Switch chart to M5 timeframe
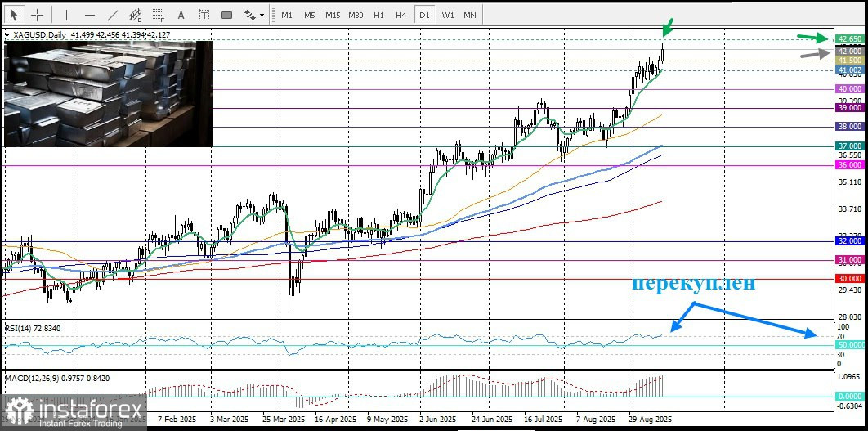 [310, 15]
